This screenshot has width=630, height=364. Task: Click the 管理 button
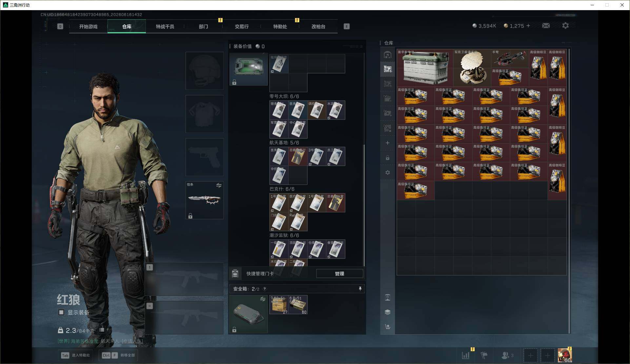(x=340, y=274)
